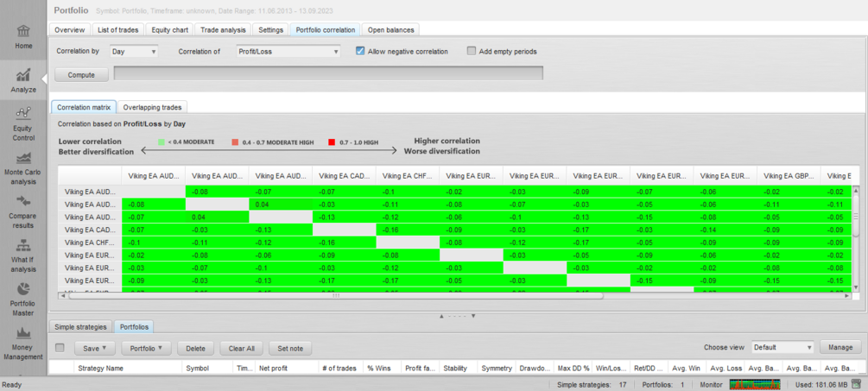Screen dimensions: 868x391
Task: Click the Viking EA CHF... row label in the matrix
Action: click(x=90, y=242)
